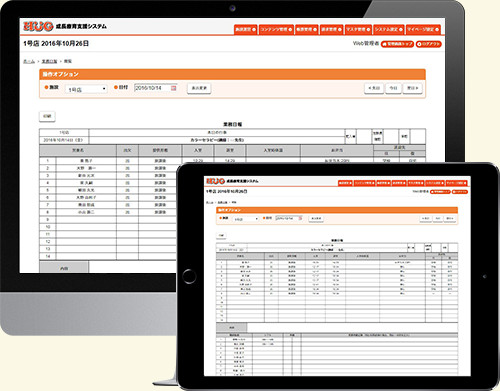The image size is (500, 391).
Task: Click the 表示変更 button on the monitor
Action: tap(199, 88)
